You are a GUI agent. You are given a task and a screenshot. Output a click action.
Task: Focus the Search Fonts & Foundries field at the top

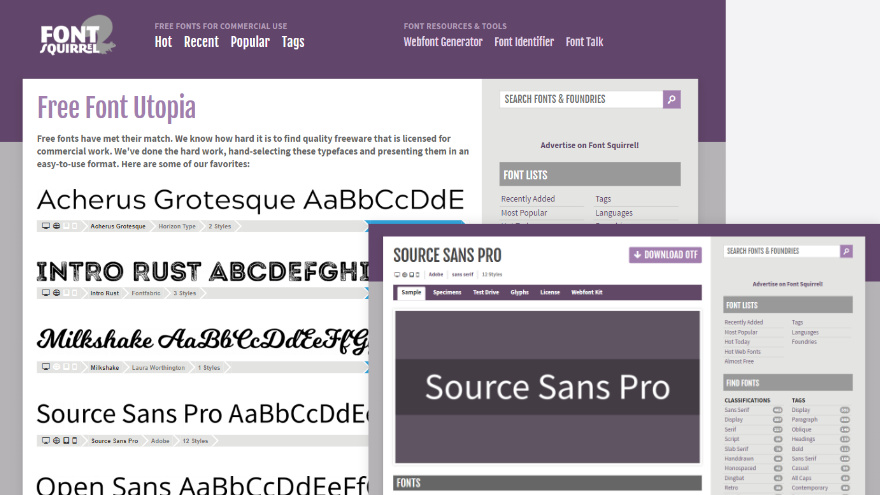coord(580,99)
